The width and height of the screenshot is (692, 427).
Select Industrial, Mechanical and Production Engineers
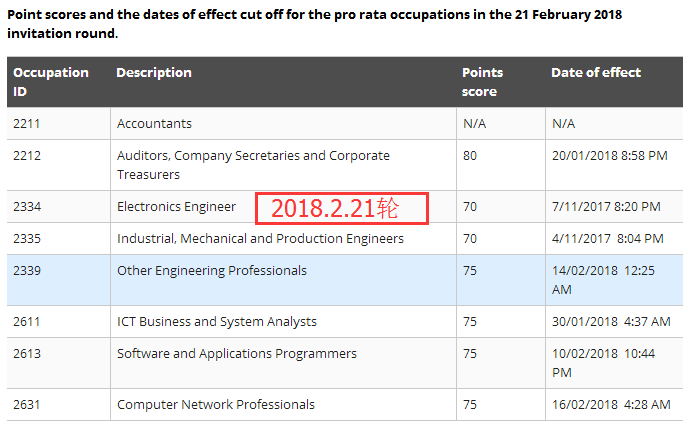pos(260,239)
